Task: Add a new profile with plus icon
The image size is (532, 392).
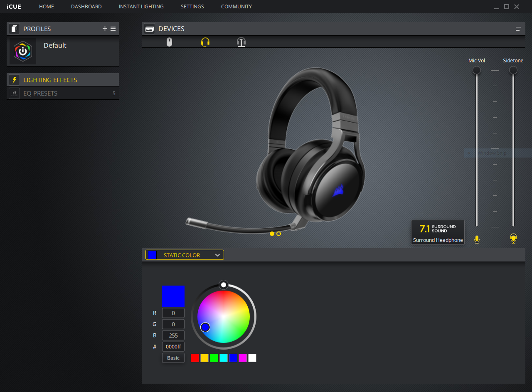Action: (x=105, y=29)
